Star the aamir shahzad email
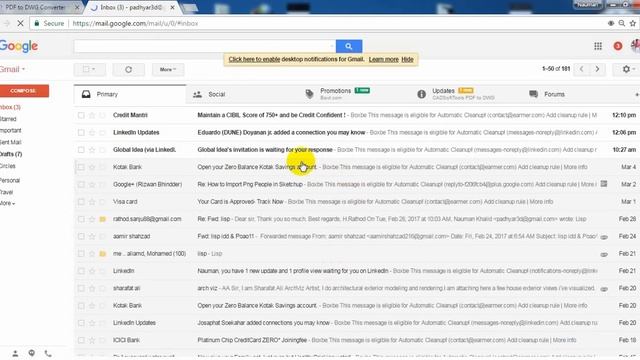 92,236
